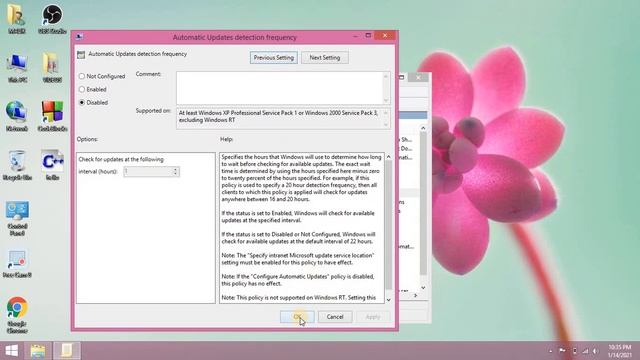Maximize the background window behind the dialog
Viewport: 640px width, 360px height.
(x=402, y=77)
